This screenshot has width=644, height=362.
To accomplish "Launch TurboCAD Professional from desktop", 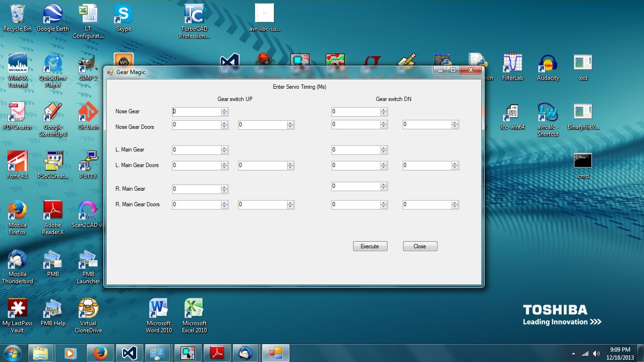I will (194, 15).
